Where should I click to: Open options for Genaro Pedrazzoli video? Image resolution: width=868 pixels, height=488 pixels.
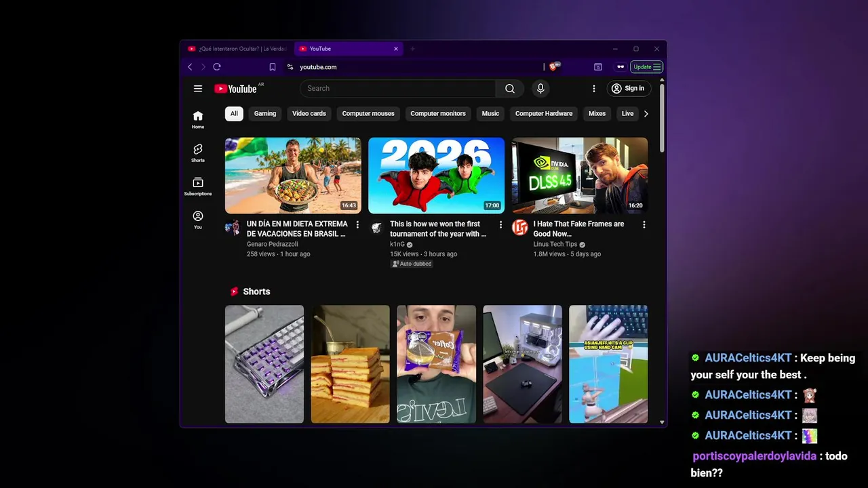coord(357,224)
